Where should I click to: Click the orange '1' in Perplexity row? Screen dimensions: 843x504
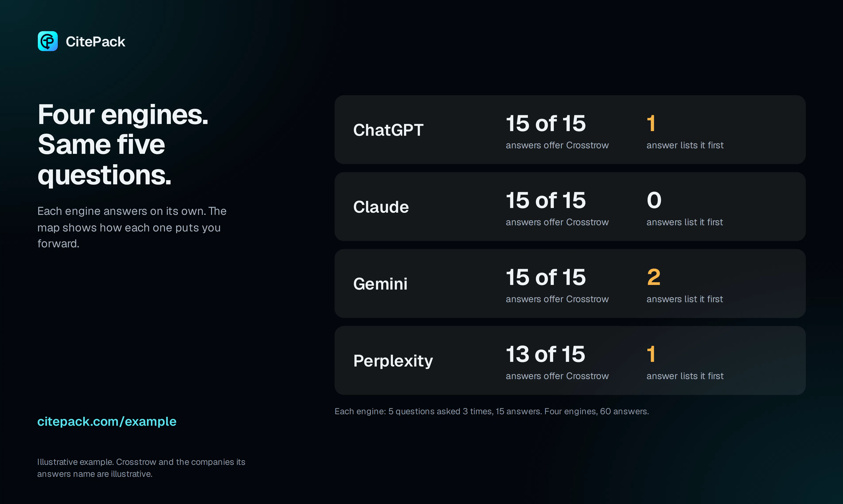pos(651,354)
